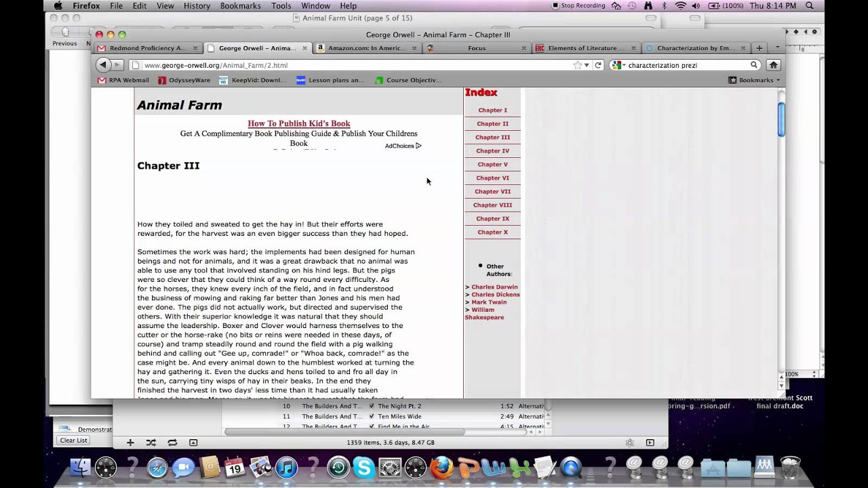The height and width of the screenshot is (488, 868).
Task: Switch to the Redmond Proficiency tab
Action: 147,48
